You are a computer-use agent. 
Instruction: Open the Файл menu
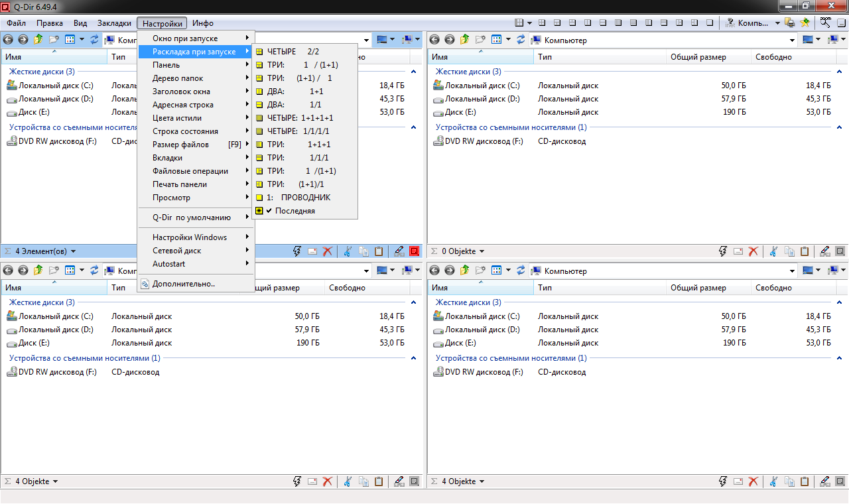click(17, 23)
